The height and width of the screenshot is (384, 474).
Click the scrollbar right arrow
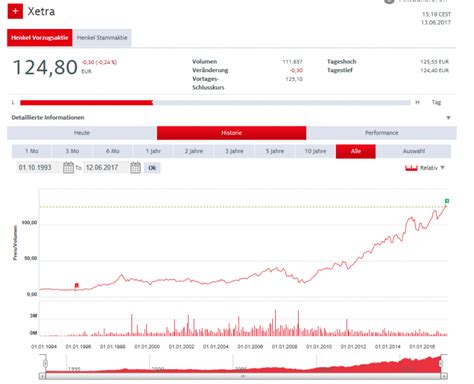tap(444, 376)
